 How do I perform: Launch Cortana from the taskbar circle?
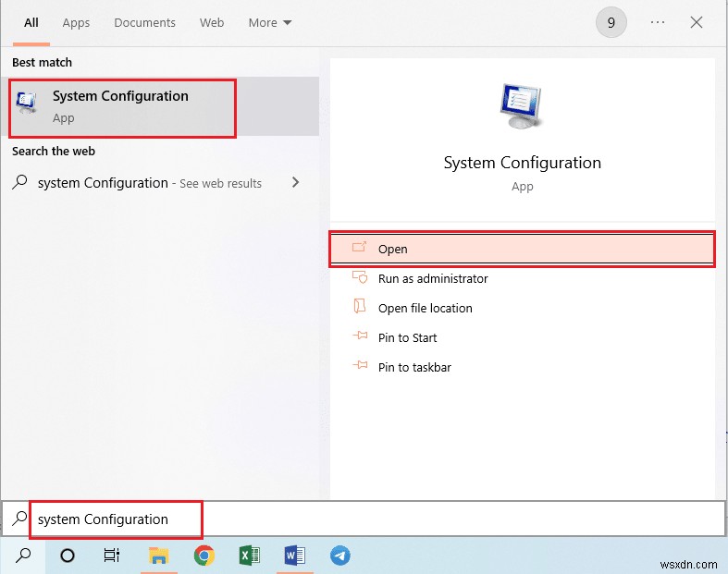[x=68, y=555]
